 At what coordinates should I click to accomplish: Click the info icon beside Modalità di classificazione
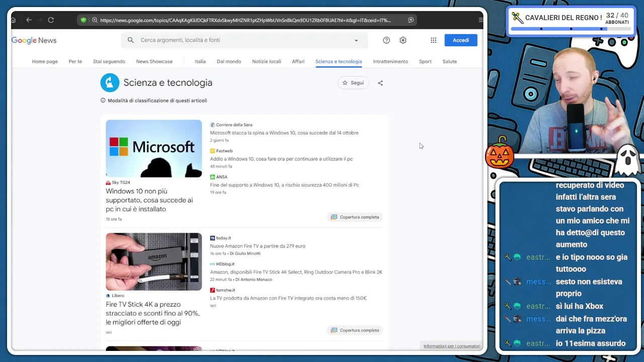[103, 101]
